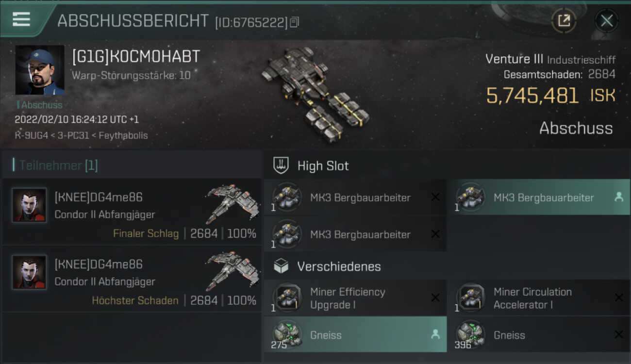
Task: Open the KOCMOHABT pilot portrait
Action: (40, 70)
